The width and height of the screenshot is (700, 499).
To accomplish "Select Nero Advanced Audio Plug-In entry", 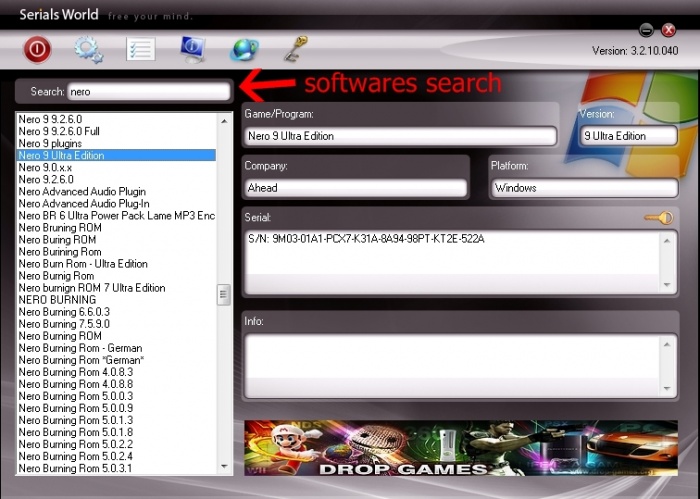I will point(117,204).
